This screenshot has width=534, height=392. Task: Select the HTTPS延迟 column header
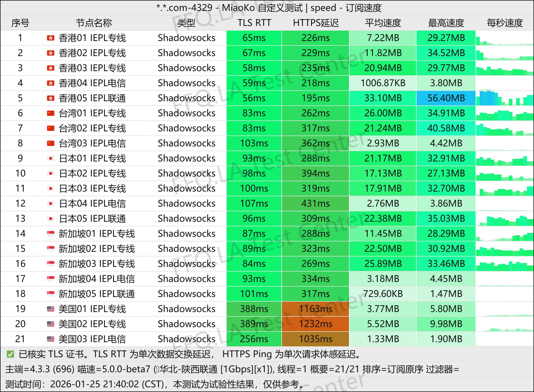coord(316,23)
